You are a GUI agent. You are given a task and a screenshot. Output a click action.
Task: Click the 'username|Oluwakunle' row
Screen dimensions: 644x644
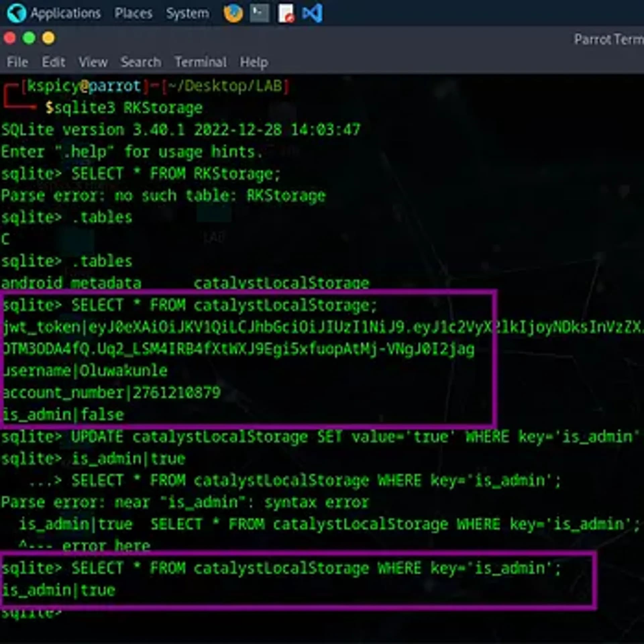click(x=85, y=371)
